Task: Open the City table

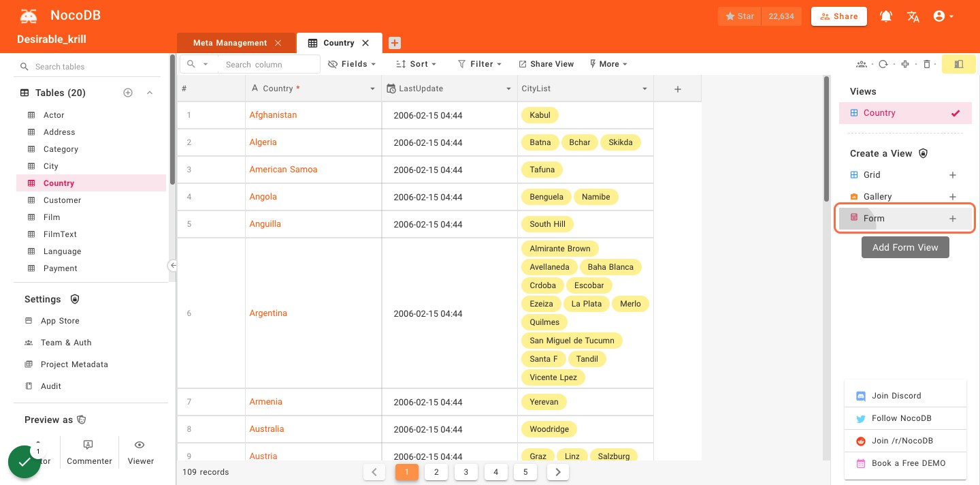Action: (91, 166)
